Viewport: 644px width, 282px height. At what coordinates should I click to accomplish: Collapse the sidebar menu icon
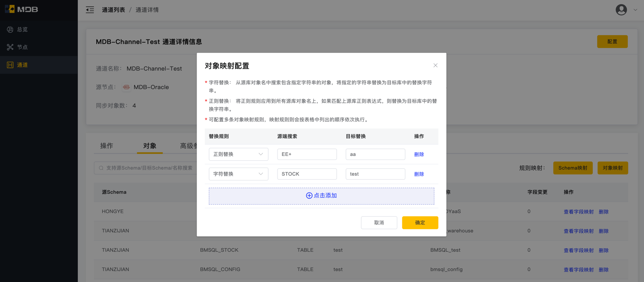coord(90,10)
